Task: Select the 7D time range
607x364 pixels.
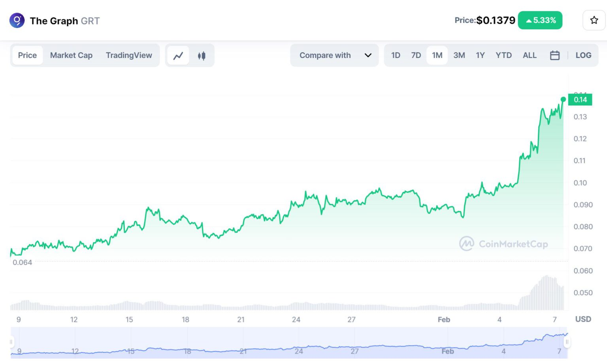Action: pyautogui.click(x=416, y=55)
